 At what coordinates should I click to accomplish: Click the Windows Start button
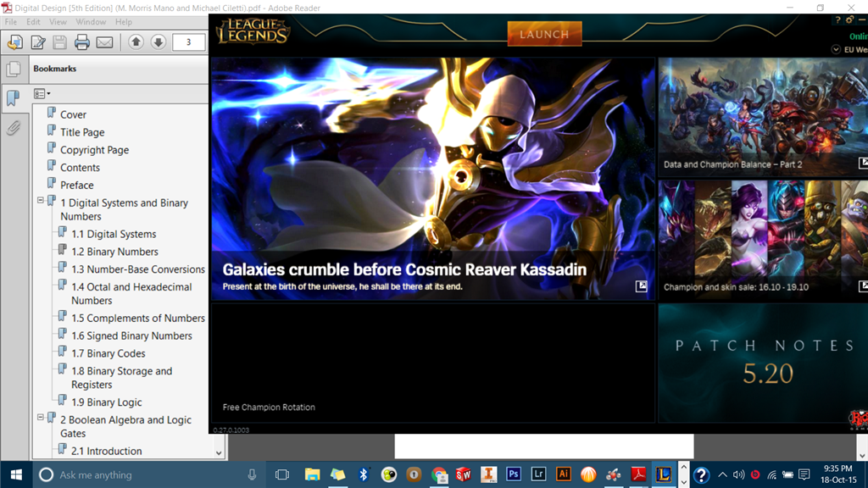tap(16, 474)
